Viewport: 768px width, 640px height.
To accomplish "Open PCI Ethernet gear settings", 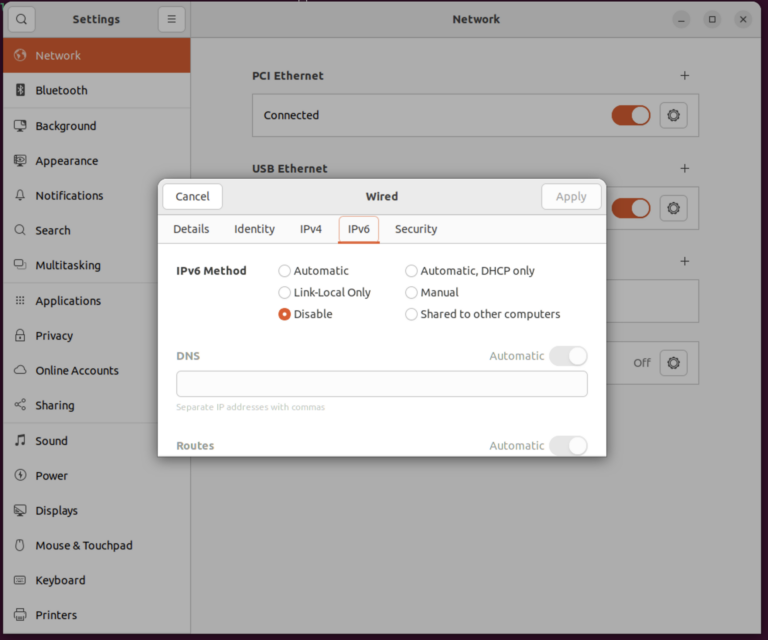I will click(673, 115).
